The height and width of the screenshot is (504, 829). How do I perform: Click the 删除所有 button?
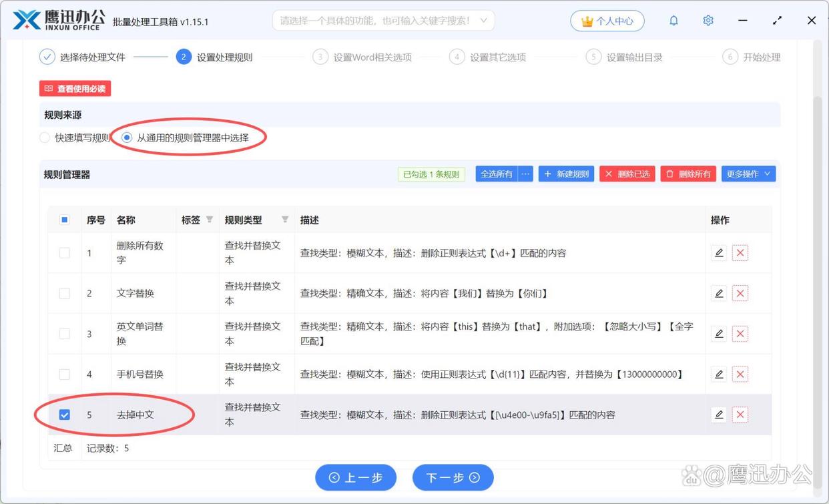pyautogui.click(x=688, y=174)
